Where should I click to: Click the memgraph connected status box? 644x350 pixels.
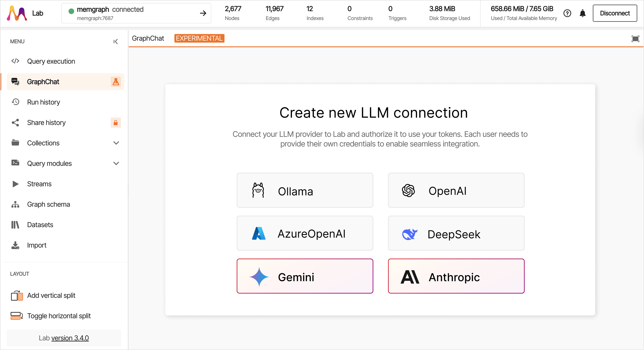136,13
